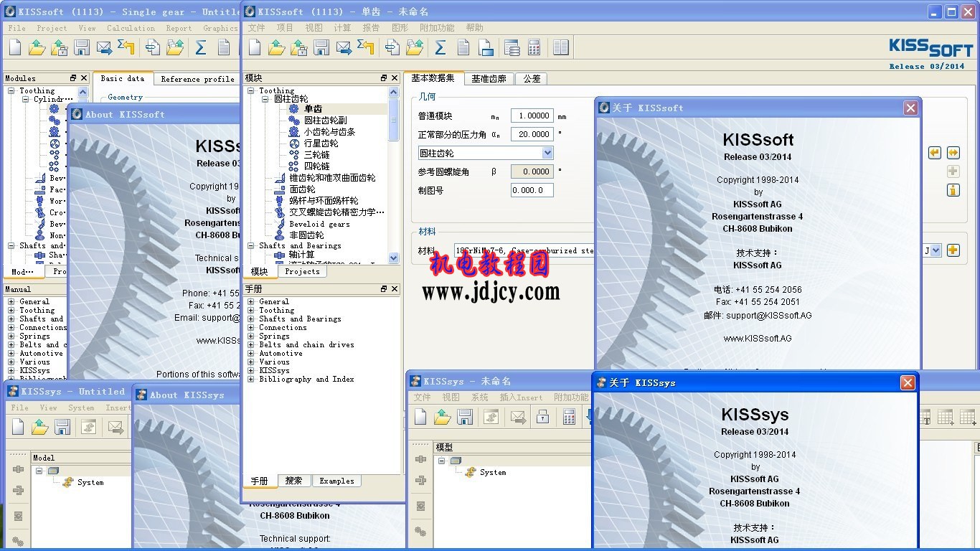Click Save floppy icon in English KISSsoft toolbar
Screen dimensions: 980x551
(82, 48)
